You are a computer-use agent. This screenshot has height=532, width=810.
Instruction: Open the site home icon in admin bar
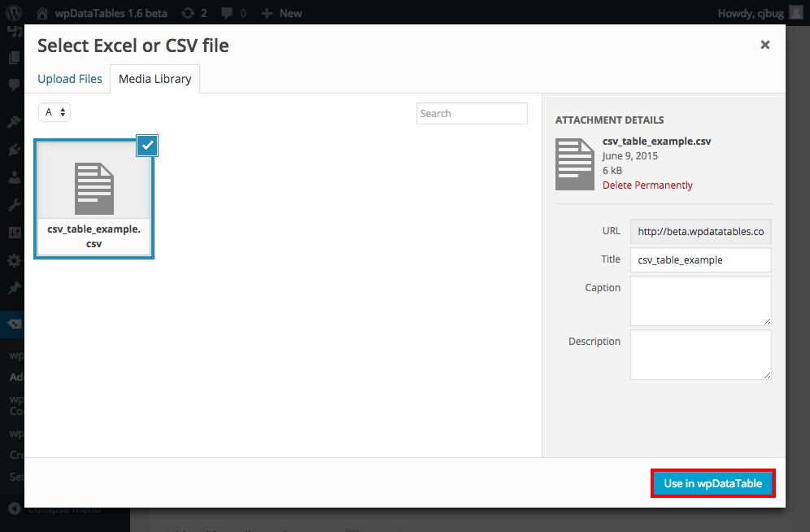click(42, 14)
